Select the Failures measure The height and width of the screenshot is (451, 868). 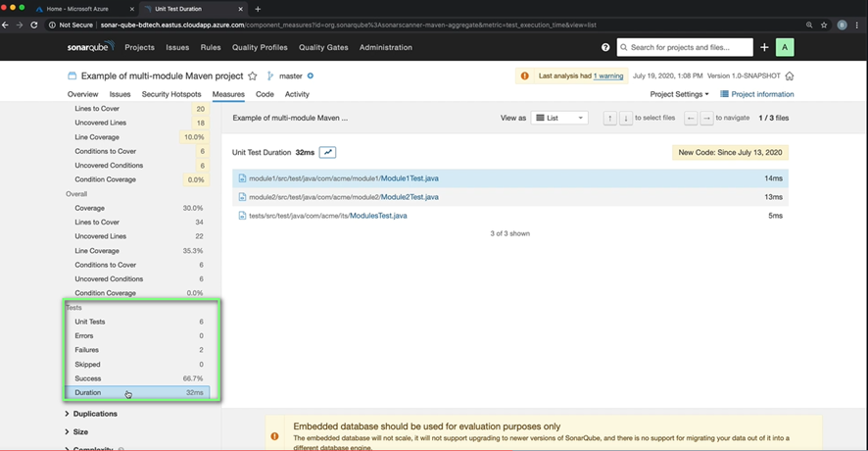[x=137, y=350]
